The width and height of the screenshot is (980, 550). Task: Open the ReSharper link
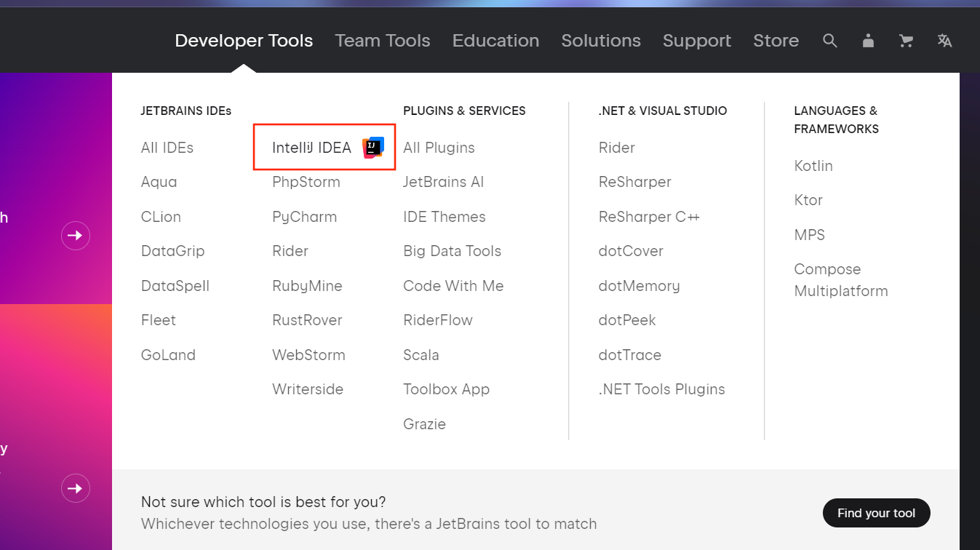[x=635, y=182]
